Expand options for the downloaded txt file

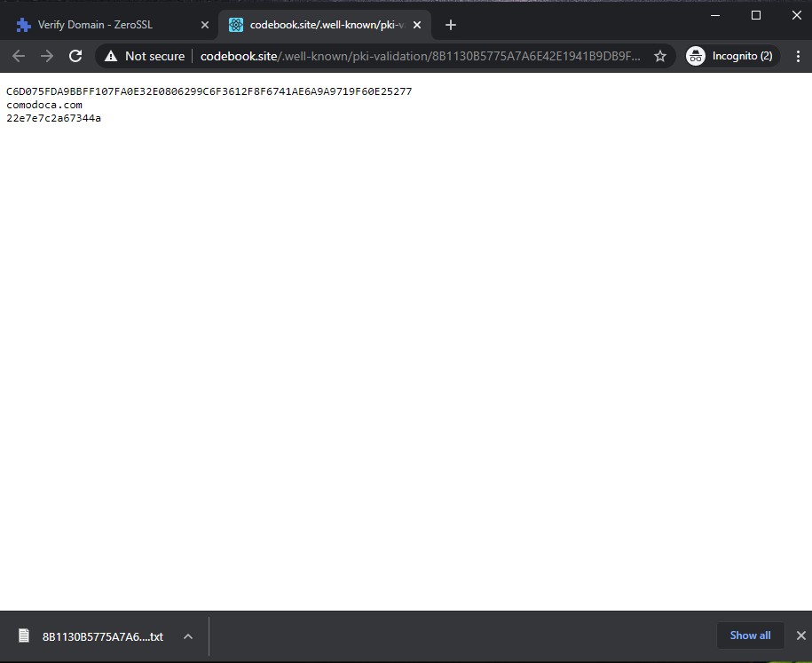coord(188,636)
